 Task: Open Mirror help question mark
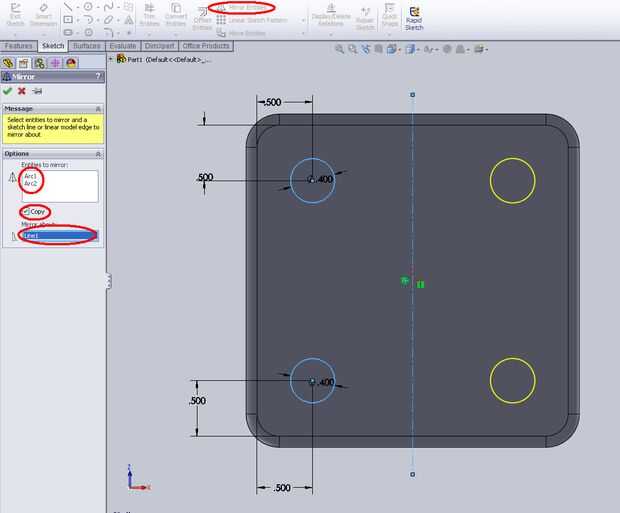coord(98,76)
